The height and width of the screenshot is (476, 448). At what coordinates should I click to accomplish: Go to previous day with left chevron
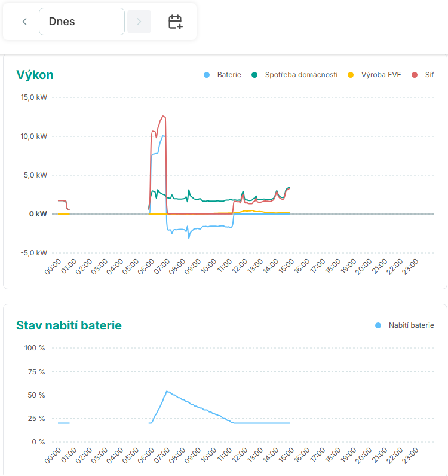24,22
